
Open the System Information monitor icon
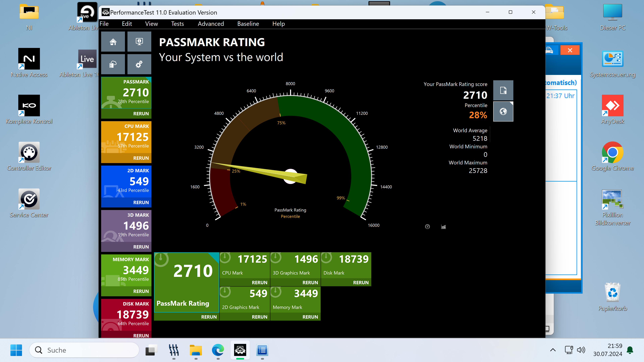pos(139,42)
